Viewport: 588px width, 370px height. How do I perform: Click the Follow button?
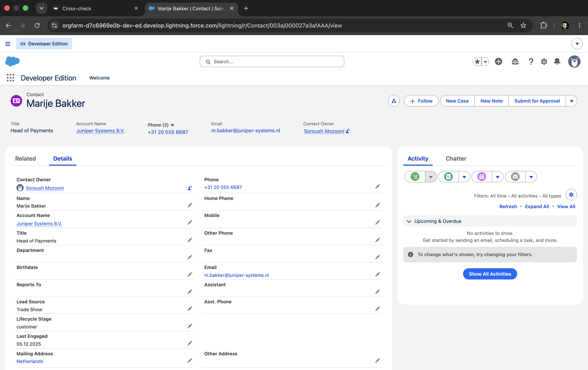(x=421, y=101)
